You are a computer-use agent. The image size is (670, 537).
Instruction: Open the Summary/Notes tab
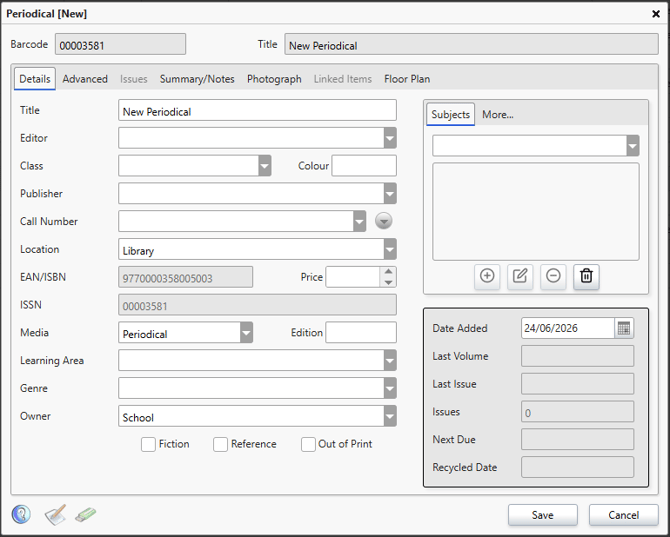pyautogui.click(x=197, y=79)
